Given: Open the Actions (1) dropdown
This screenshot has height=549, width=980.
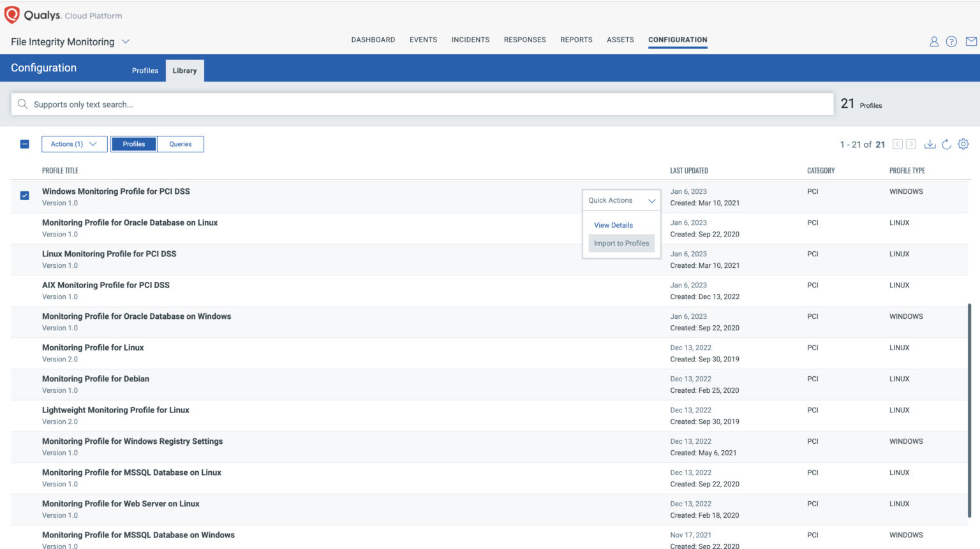Looking at the screenshot, I should [x=73, y=144].
